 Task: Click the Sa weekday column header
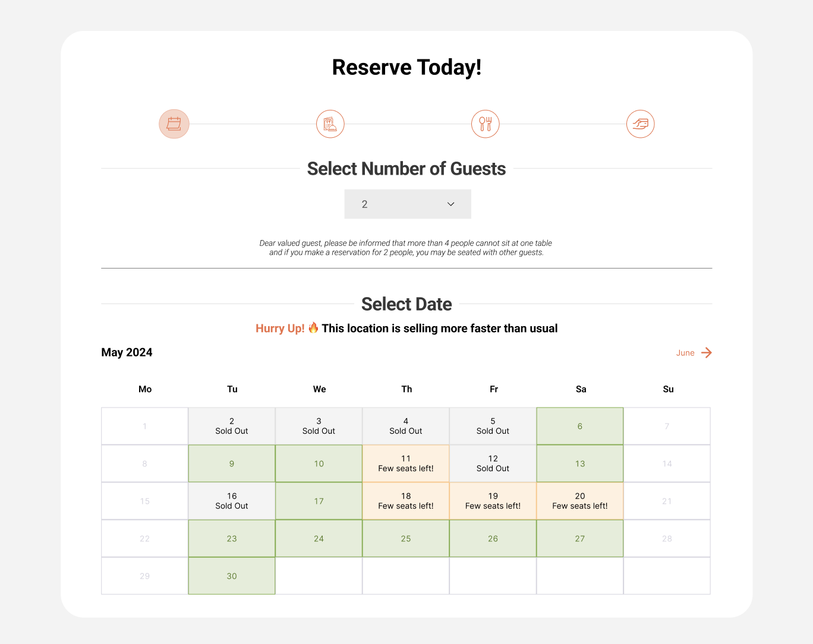(x=581, y=389)
